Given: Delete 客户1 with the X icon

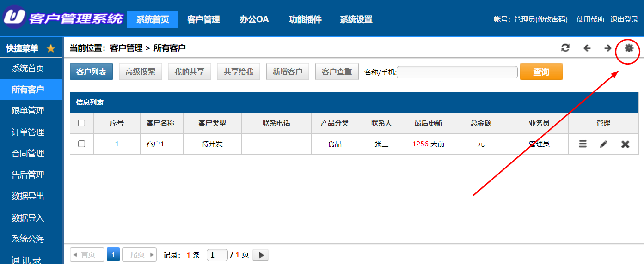Looking at the screenshot, I should click(x=625, y=144).
